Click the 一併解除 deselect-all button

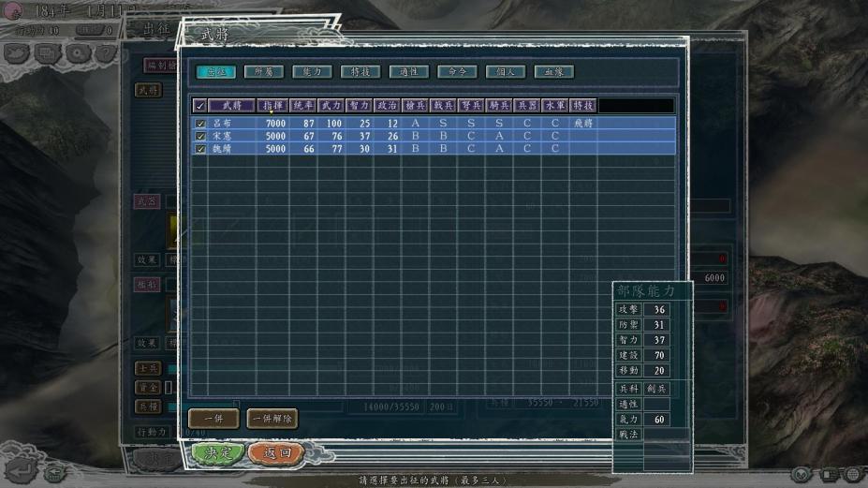pyautogui.click(x=272, y=419)
